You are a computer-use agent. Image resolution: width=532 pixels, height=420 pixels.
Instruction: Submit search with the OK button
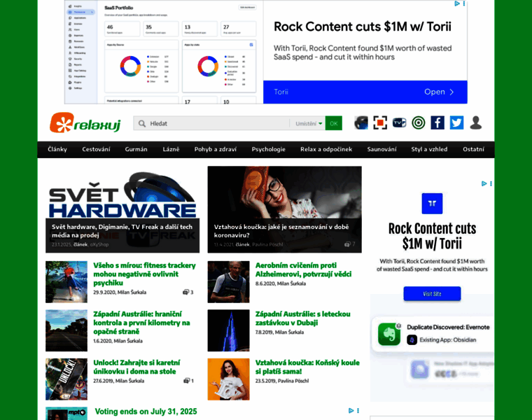pos(333,123)
